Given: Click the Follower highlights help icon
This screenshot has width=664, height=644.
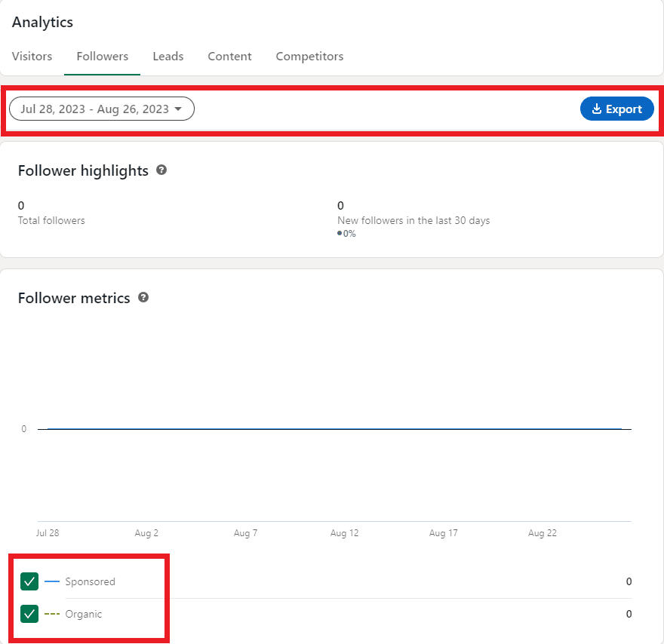Looking at the screenshot, I should click(x=161, y=170).
